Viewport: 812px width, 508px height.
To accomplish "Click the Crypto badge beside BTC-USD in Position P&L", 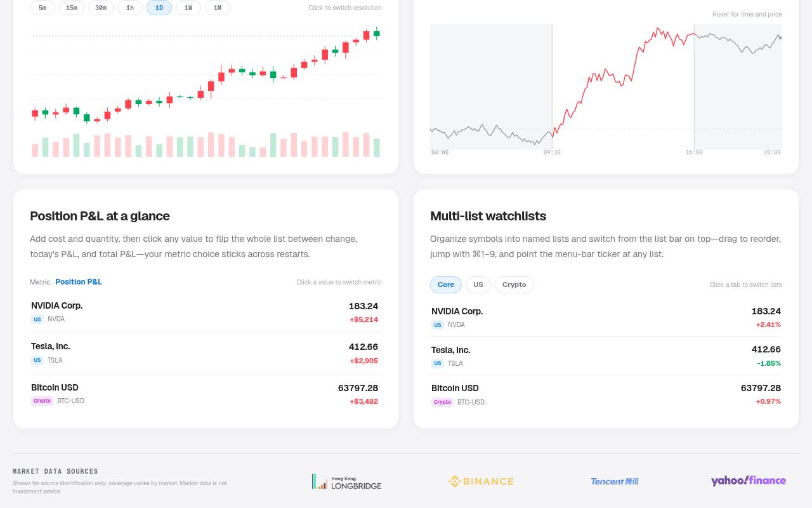I will point(42,401).
